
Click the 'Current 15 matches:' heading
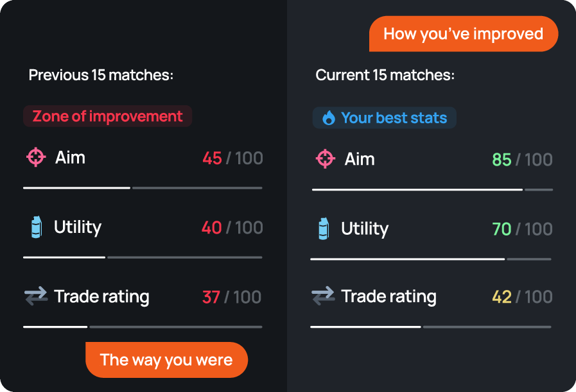point(385,75)
